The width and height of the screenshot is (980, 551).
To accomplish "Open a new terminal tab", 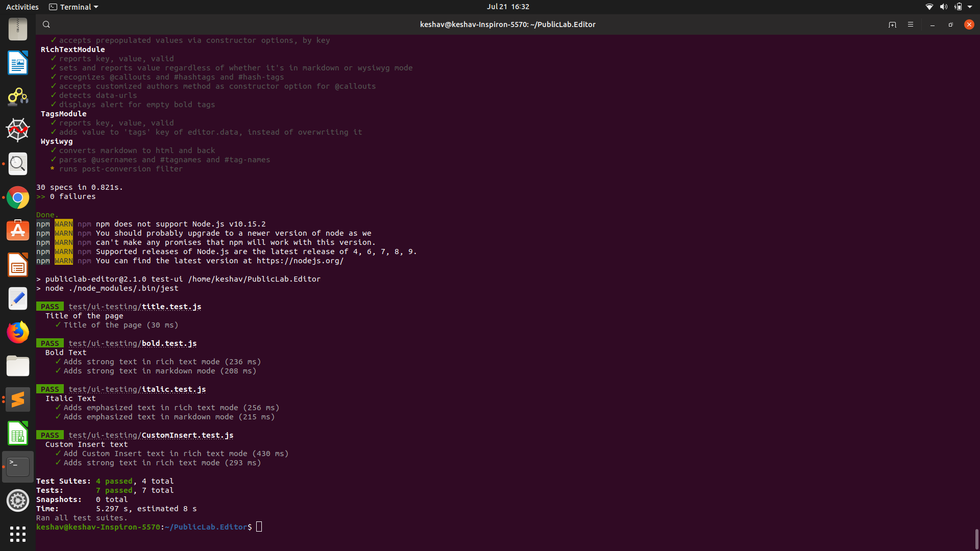I will [892, 24].
